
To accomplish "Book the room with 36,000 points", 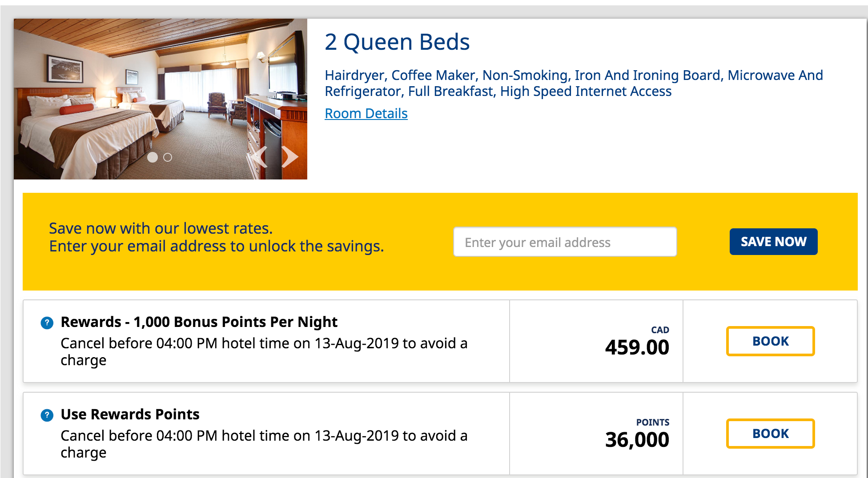I will click(770, 434).
